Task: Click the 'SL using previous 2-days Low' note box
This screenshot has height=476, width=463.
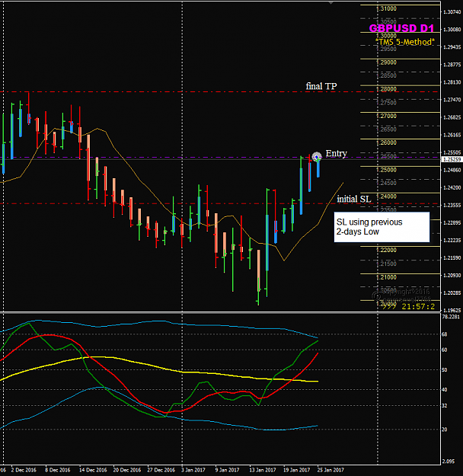Action: point(382,227)
